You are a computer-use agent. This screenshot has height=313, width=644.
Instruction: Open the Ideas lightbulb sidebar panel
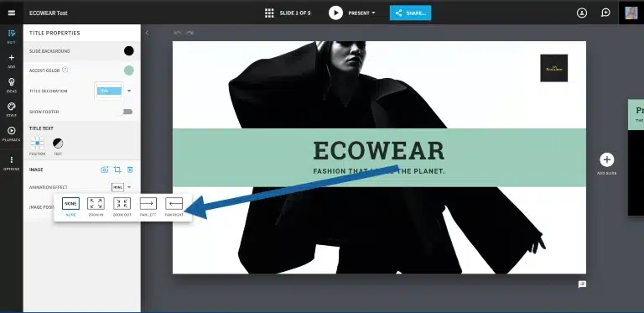pyautogui.click(x=12, y=85)
